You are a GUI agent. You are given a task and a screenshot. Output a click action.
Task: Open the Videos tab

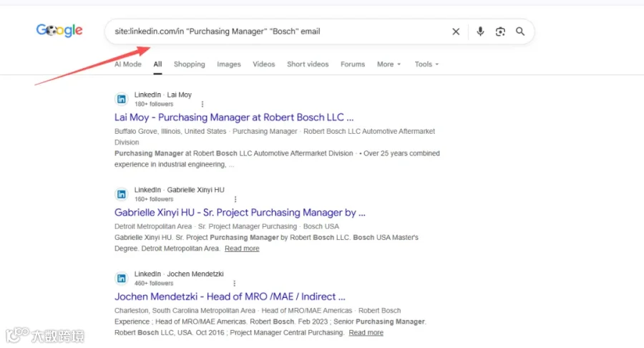(x=263, y=64)
